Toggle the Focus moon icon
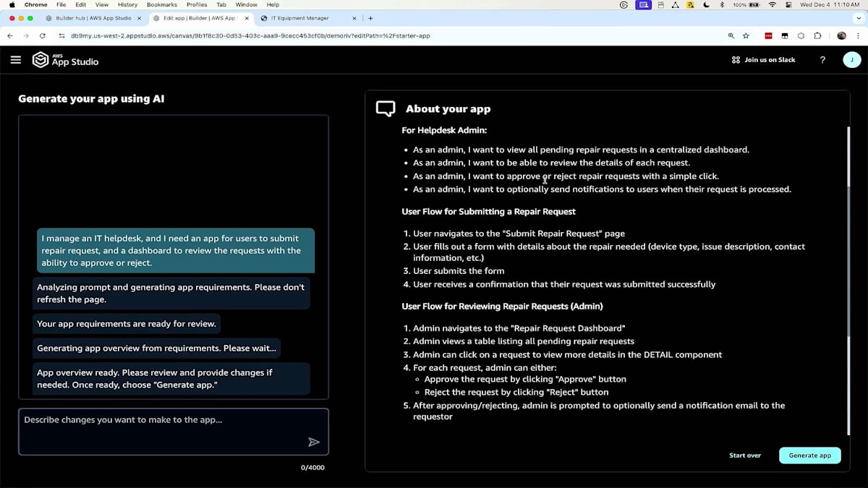The width and height of the screenshot is (868, 488). pos(707,4)
